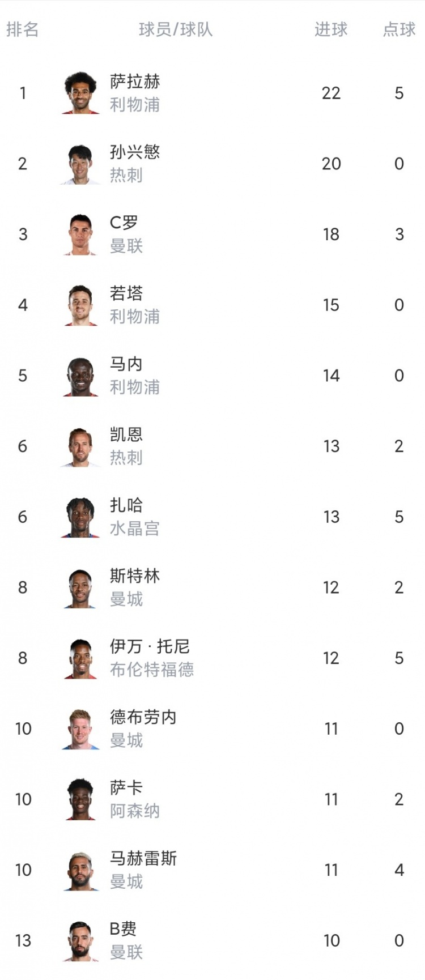Screen dimensions: 425x980
Task: Sort by 点球 column header
Action: tap(399, 29)
